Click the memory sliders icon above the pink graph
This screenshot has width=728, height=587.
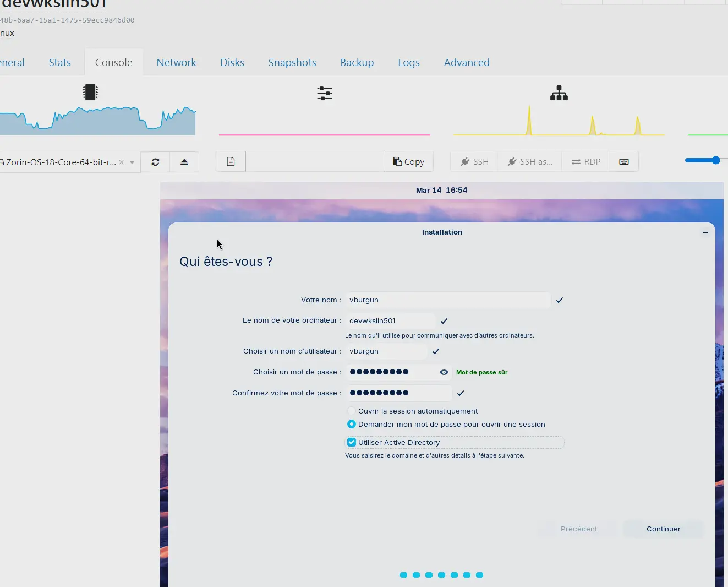click(x=325, y=93)
